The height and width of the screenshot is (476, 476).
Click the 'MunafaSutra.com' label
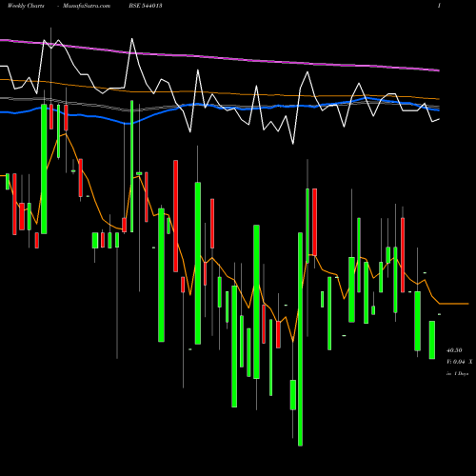(x=87, y=6)
